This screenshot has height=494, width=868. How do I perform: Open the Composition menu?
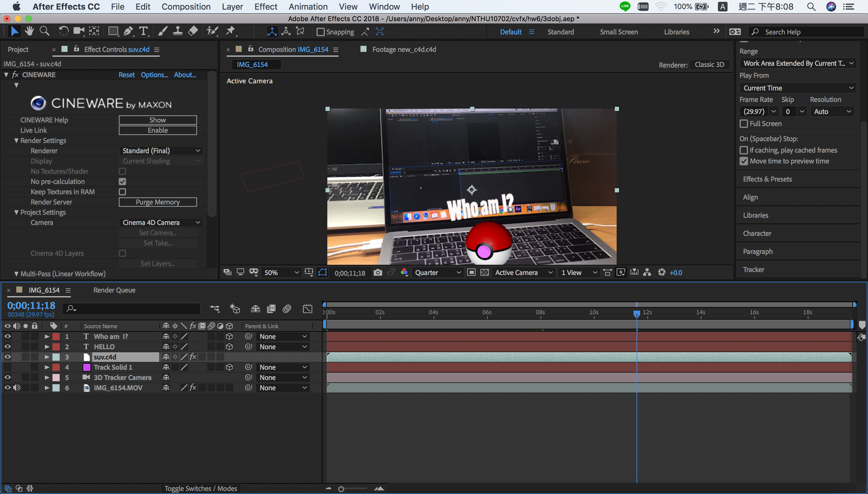[x=186, y=6]
